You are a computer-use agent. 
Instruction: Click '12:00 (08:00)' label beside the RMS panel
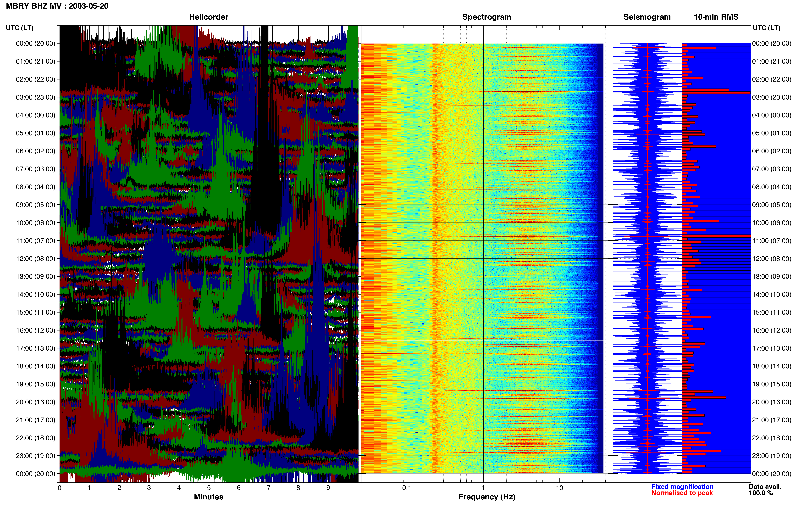point(772,259)
